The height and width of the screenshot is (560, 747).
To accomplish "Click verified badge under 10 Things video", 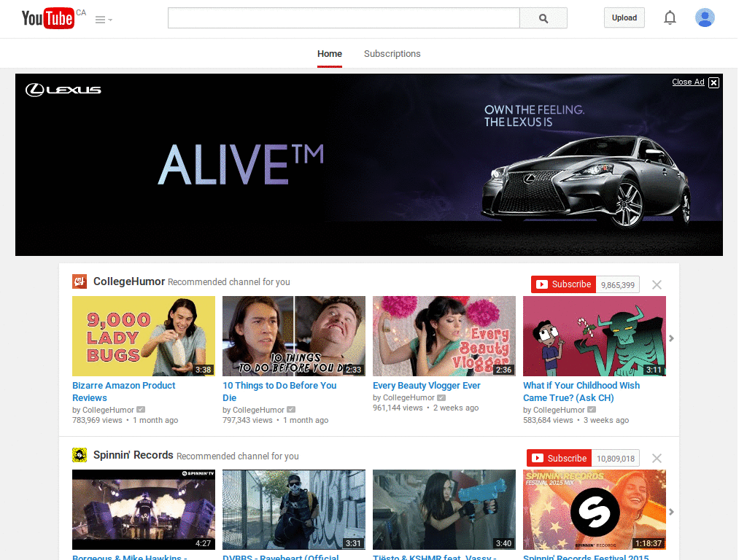I will tap(291, 410).
